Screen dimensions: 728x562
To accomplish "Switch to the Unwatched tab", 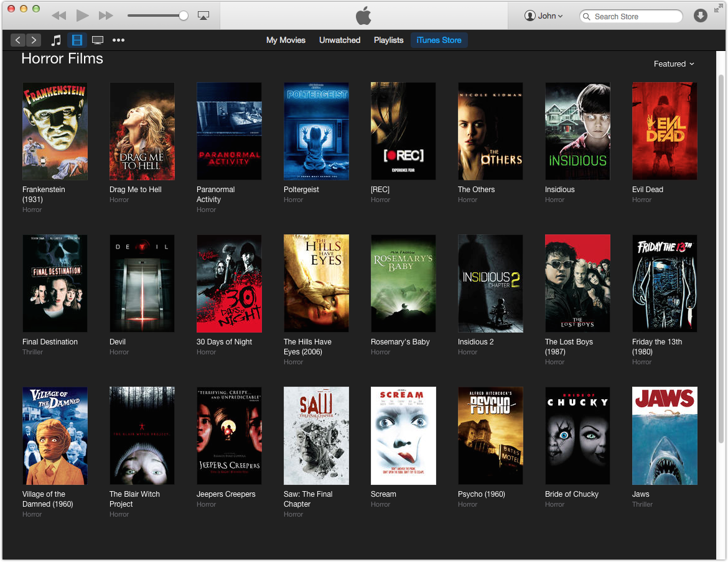I will [339, 40].
